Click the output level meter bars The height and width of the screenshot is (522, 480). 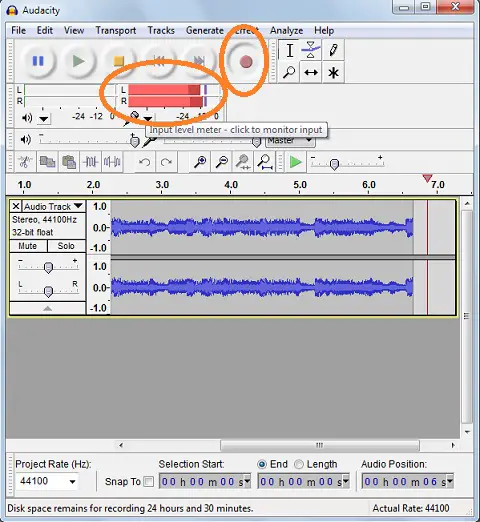tap(69, 95)
